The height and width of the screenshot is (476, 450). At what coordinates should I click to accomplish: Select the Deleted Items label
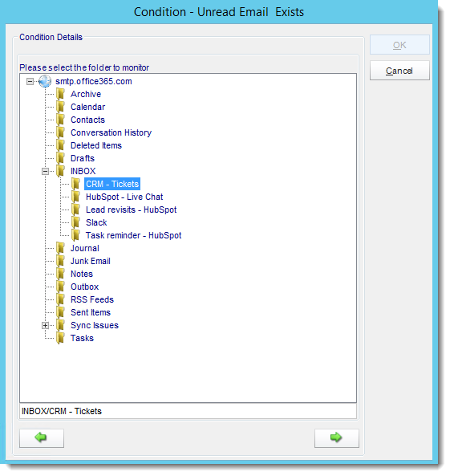96,145
